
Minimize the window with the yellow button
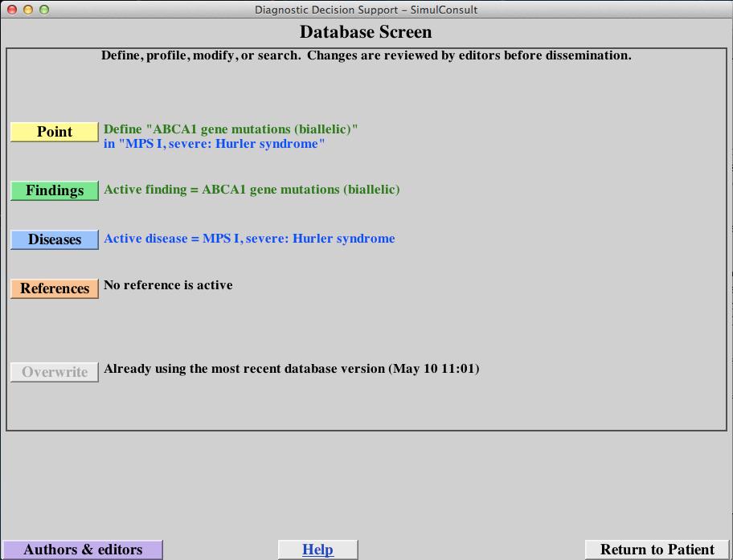coord(27,10)
